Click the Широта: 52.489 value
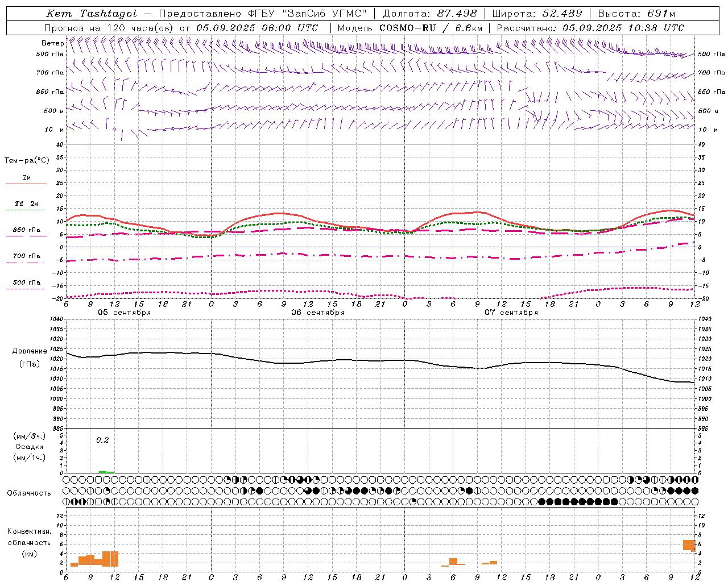Image resolution: width=728 pixels, height=582 pixels. (537, 14)
